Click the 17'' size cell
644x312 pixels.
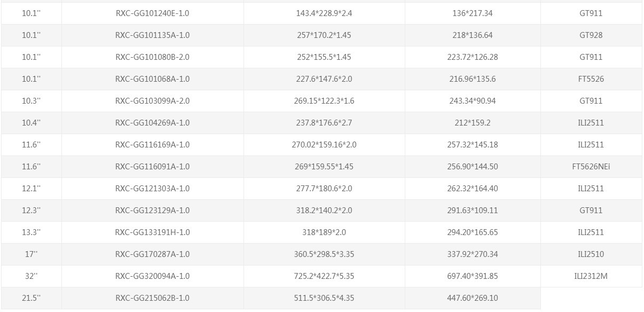click(x=32, y=254)
